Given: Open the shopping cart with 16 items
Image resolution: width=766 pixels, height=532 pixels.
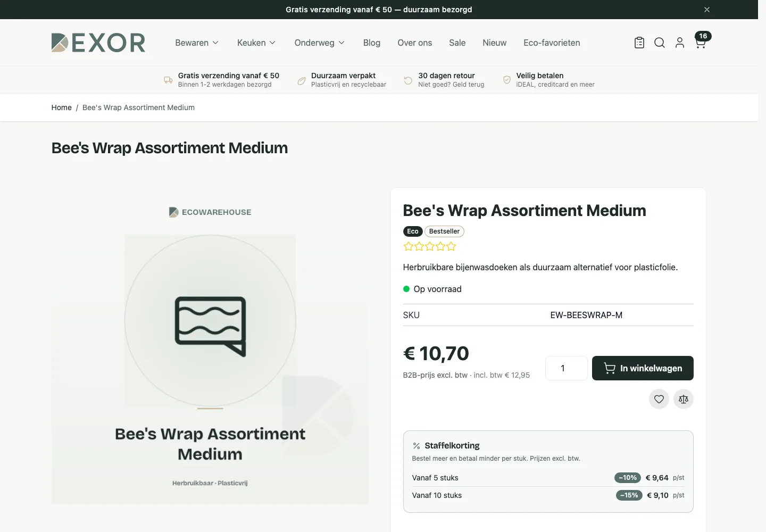Looking at the screenshot, I should tap(701, 41).
